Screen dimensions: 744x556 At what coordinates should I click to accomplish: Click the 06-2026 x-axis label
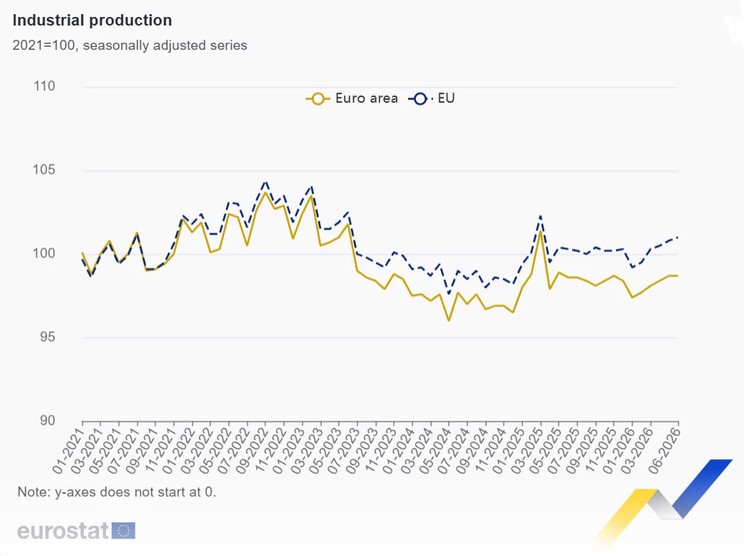[664, 451]
